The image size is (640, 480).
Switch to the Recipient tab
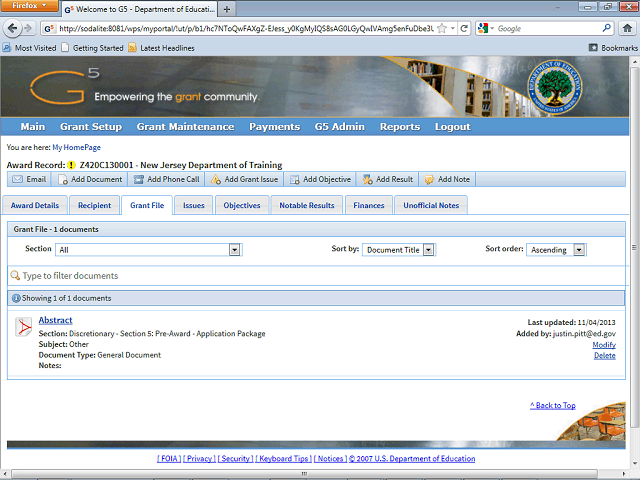94,205
